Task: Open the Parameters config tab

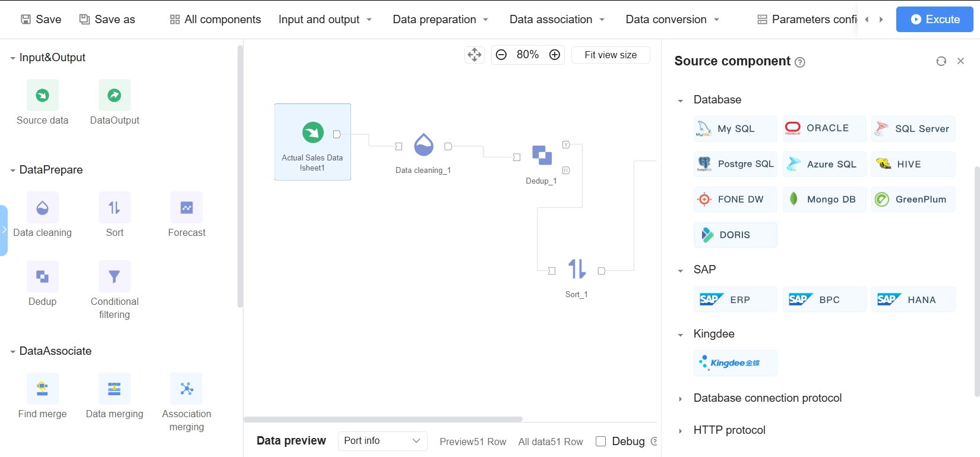Action: point(808,20)
